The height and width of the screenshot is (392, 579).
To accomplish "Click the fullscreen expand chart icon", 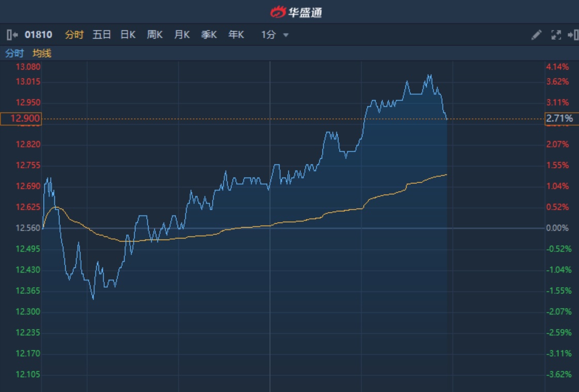I will point(556,35).
